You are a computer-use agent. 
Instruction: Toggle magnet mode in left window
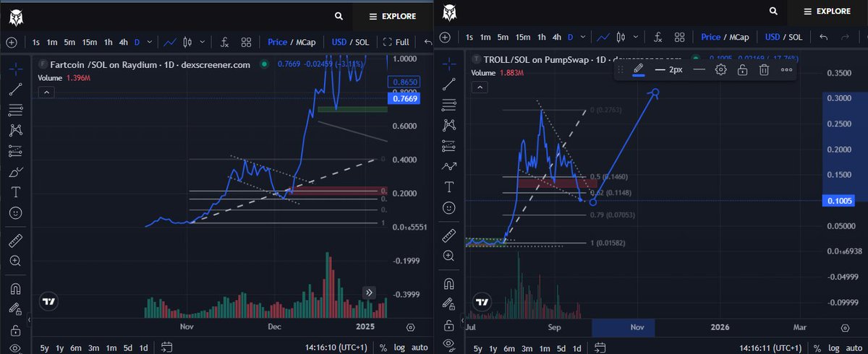(x=15, y=289)
